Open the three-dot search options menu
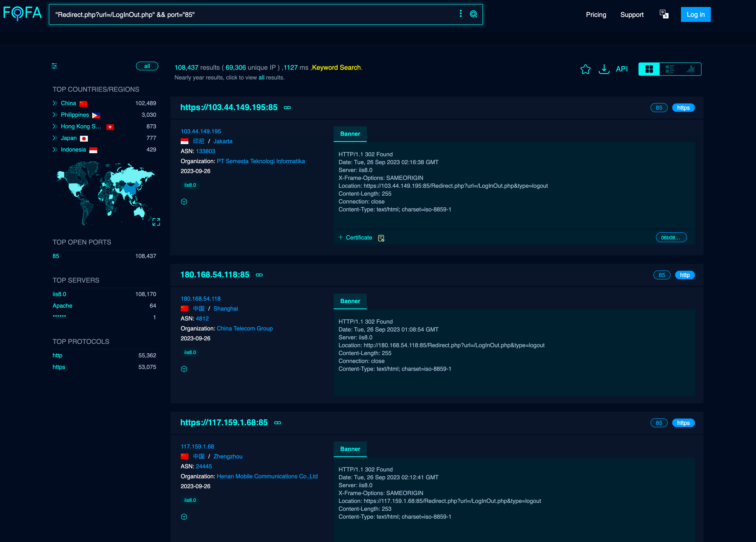The image size is (756, 542). [460, 14]
